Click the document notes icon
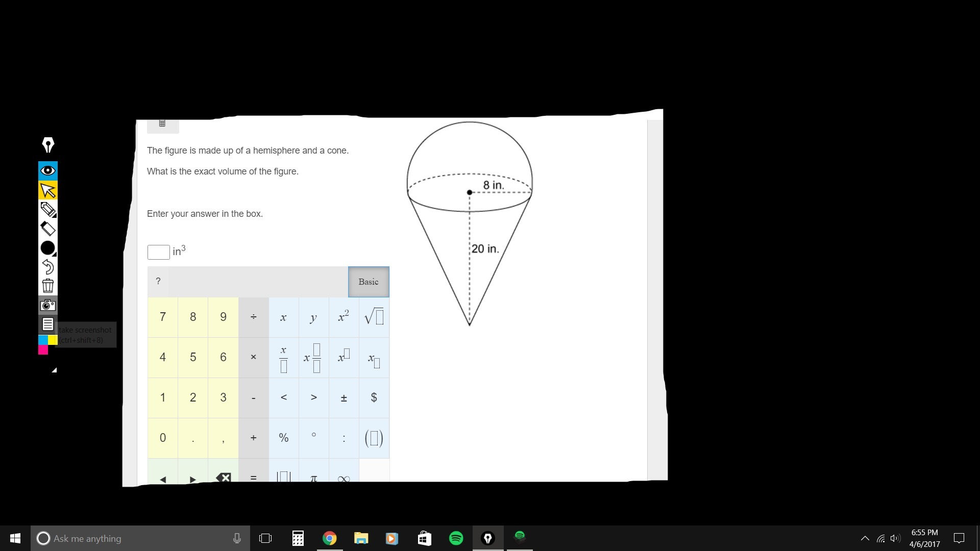Image resolution: width=980 pixels, height=551 pixels. 48,324
